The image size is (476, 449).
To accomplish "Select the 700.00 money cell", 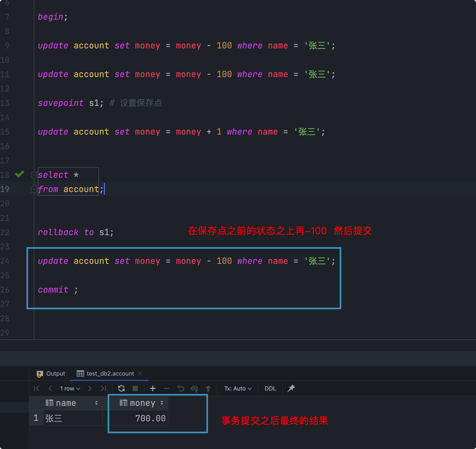I will point(138,418).
